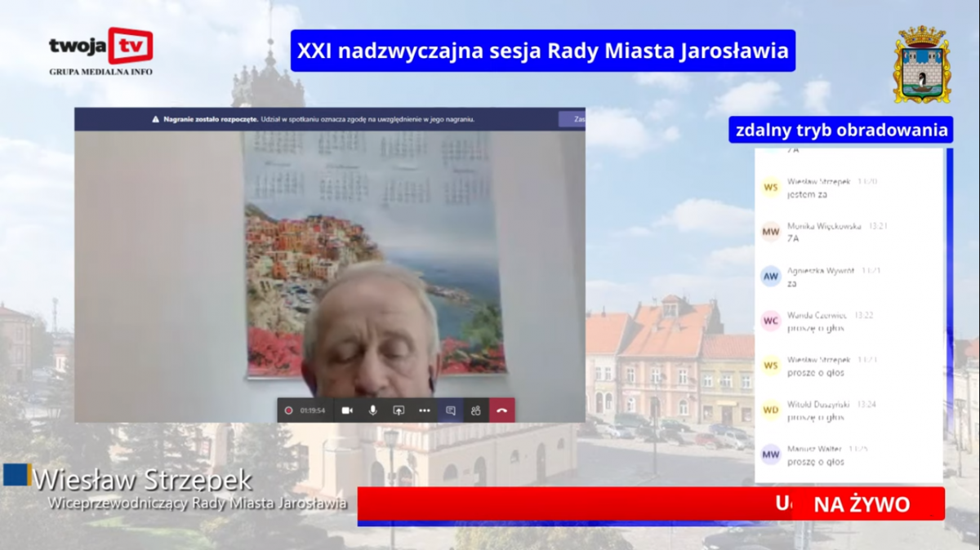Screen dimensions: 980x550
Task: Click 'GRUPA MEDIALNA INFO' text under logo
Action: (x=100, y=72)
